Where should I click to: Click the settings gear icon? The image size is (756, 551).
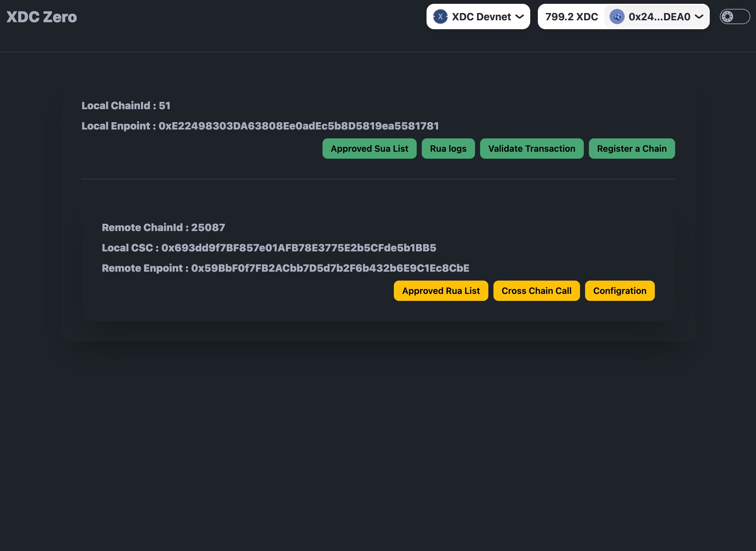point(727,16)
